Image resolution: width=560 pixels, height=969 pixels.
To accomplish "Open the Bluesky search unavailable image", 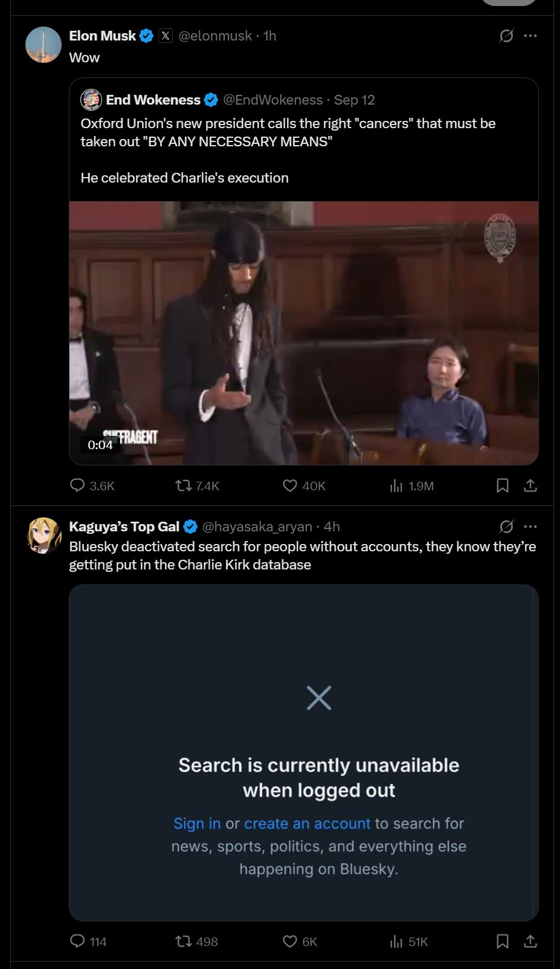I will [x=304, y=753].
